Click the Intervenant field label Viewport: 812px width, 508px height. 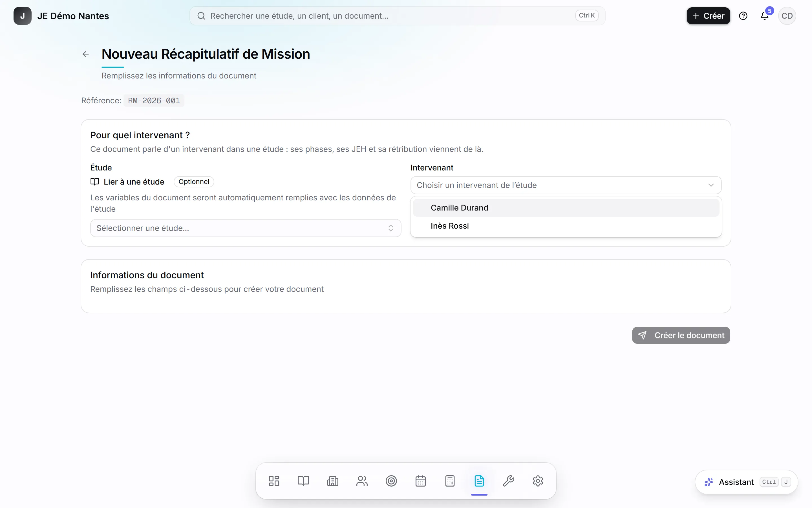tap(431, 168)
